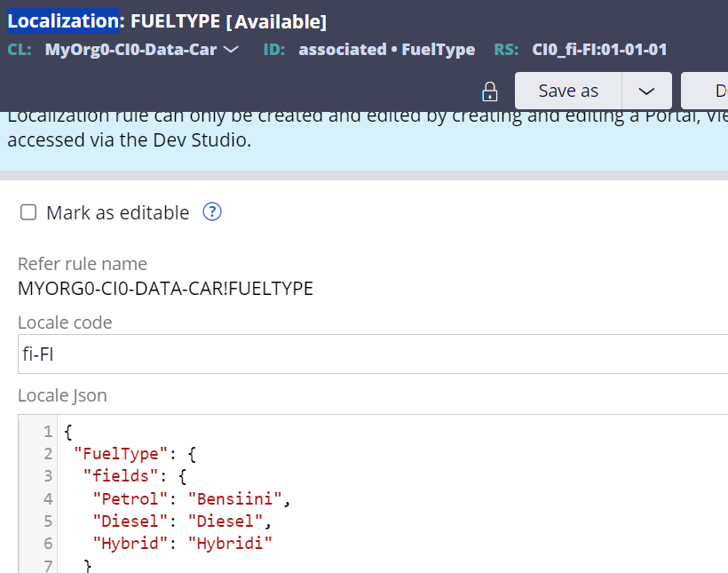Click line number 6 in the JSON gutter

(x=48, y=543)
